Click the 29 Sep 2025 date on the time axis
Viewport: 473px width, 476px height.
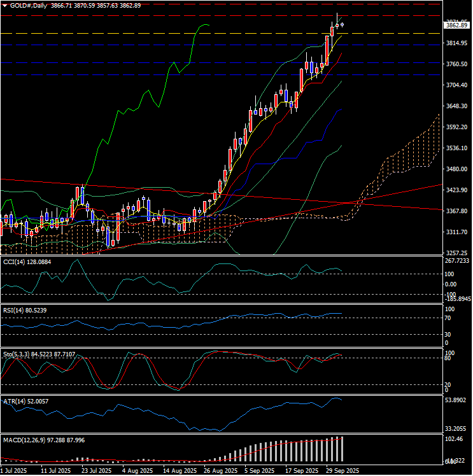[x=341, y=471]
